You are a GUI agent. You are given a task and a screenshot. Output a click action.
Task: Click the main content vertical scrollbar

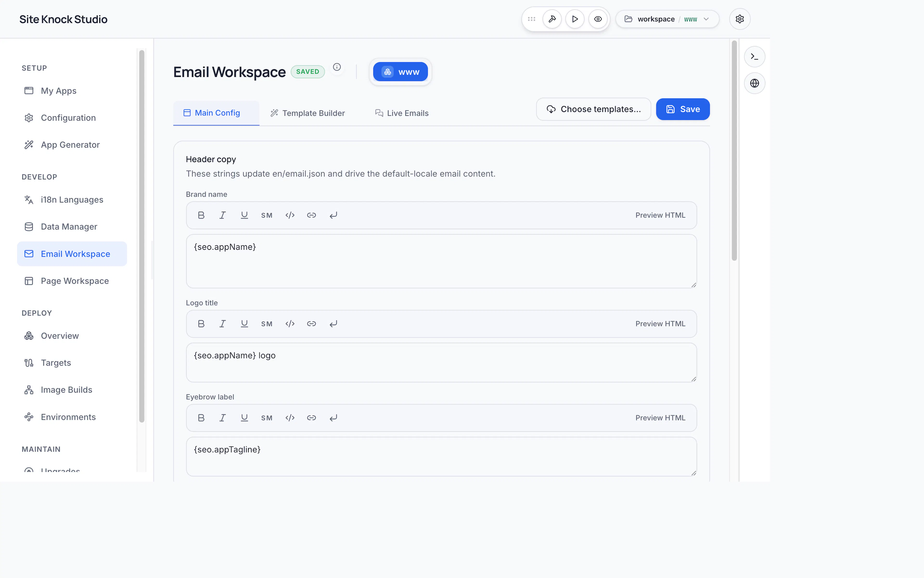click(734, 151)
